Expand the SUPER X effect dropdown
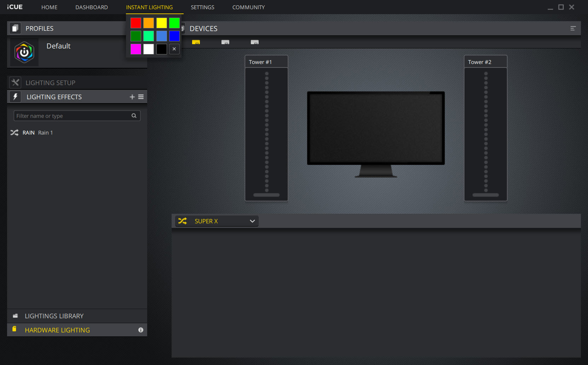This screenshot has height=365, width=588. tap(217, 221)
